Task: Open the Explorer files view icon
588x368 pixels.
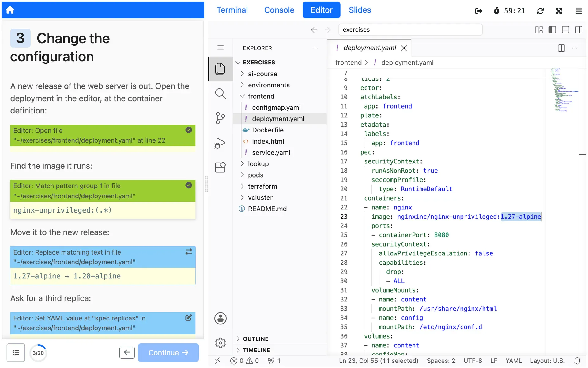Action: (220, 69)
